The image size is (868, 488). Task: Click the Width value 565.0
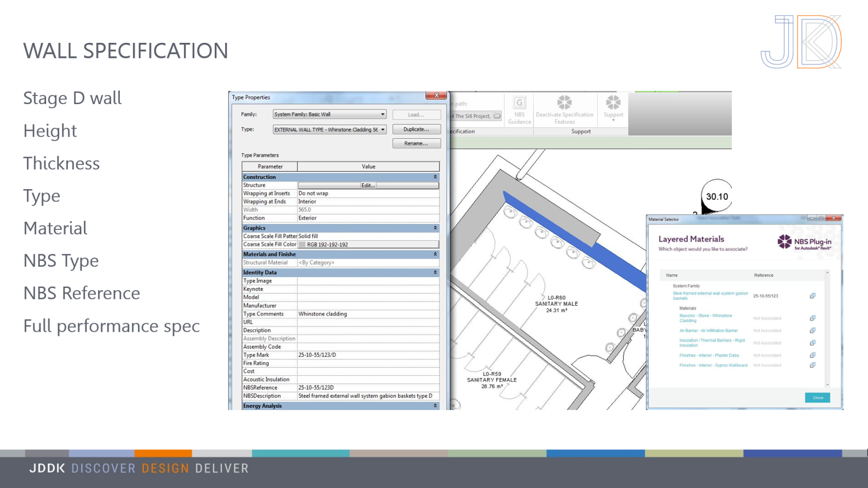[x=368, y=210]
